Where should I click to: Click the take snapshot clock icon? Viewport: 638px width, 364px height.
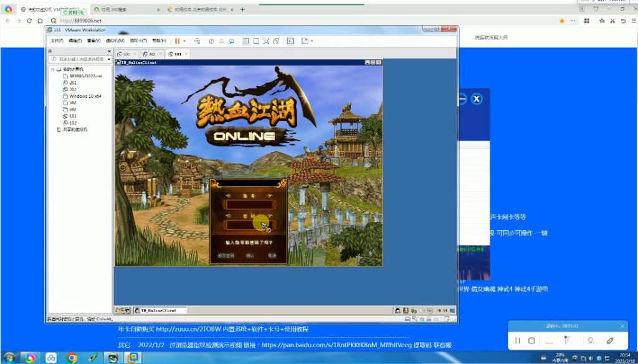pyautogui.click(x=212, y=41)
